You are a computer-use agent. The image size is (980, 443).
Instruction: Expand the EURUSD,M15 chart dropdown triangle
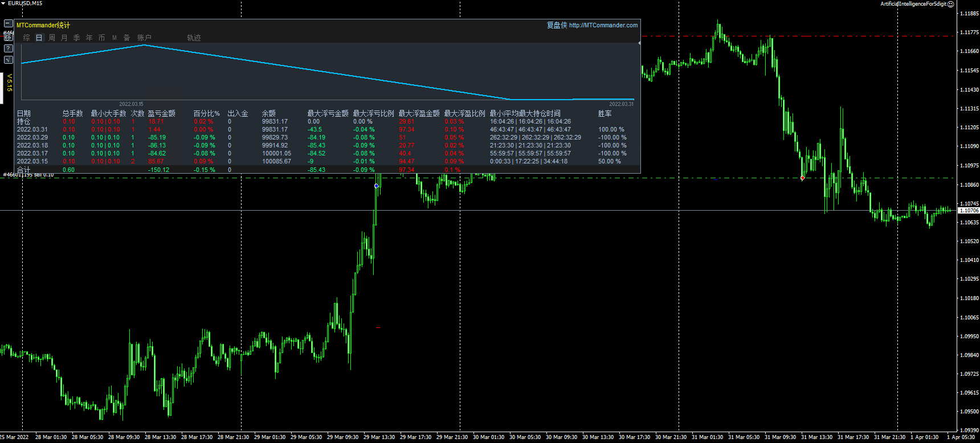coord(3,3)
